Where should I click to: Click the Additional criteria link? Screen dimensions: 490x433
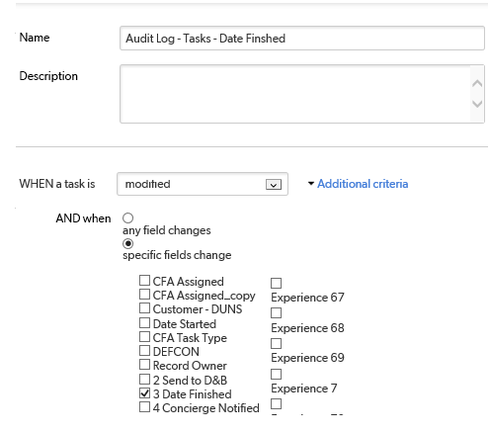pos(362,184)
